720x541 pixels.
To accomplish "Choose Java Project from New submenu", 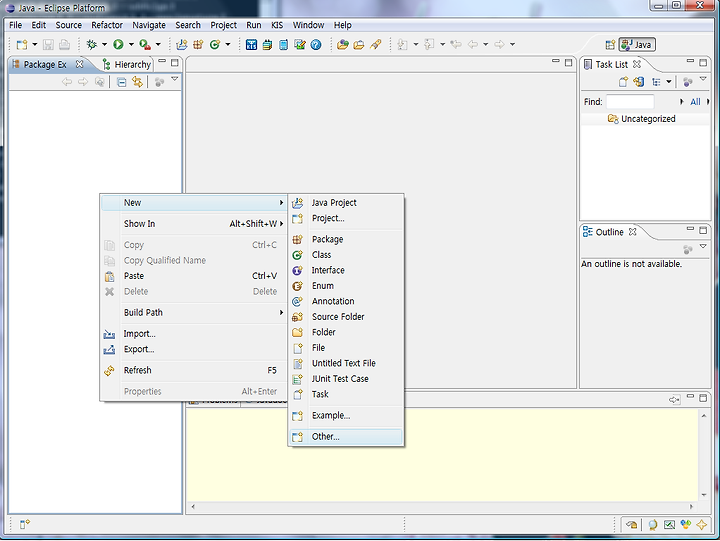I will (x=346, y=203).
